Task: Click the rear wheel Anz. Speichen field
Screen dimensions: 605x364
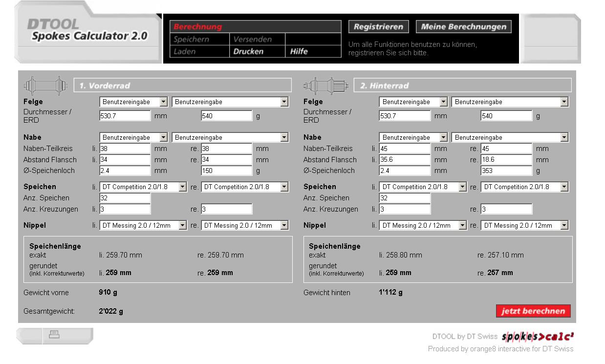Action: pos(405,198)
